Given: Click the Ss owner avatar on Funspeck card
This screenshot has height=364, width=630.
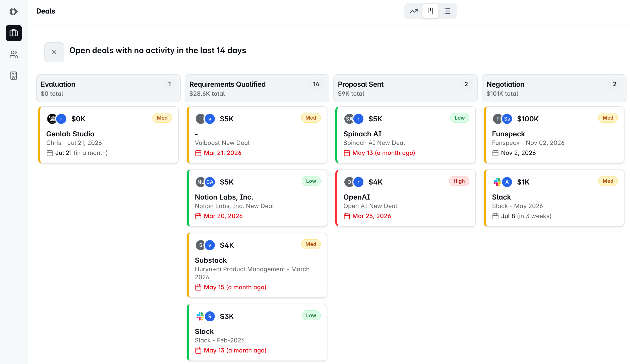Looking at the screenshot, I should point(507,119).
